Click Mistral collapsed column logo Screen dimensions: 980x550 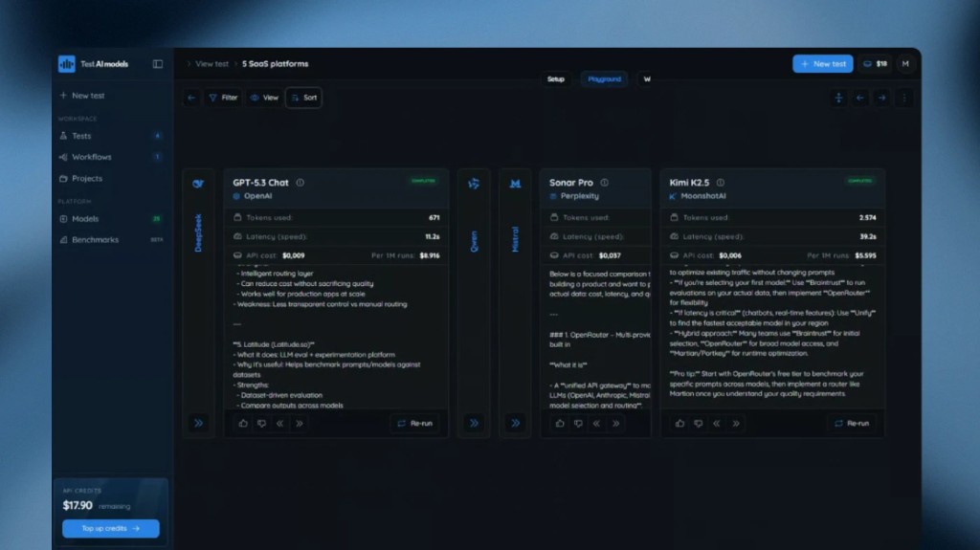515,184
